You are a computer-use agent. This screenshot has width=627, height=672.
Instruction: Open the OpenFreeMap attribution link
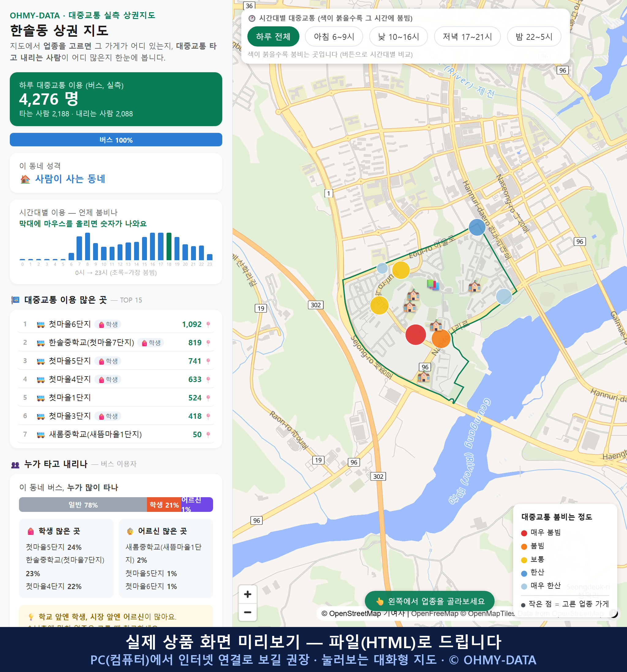point(434,614)
